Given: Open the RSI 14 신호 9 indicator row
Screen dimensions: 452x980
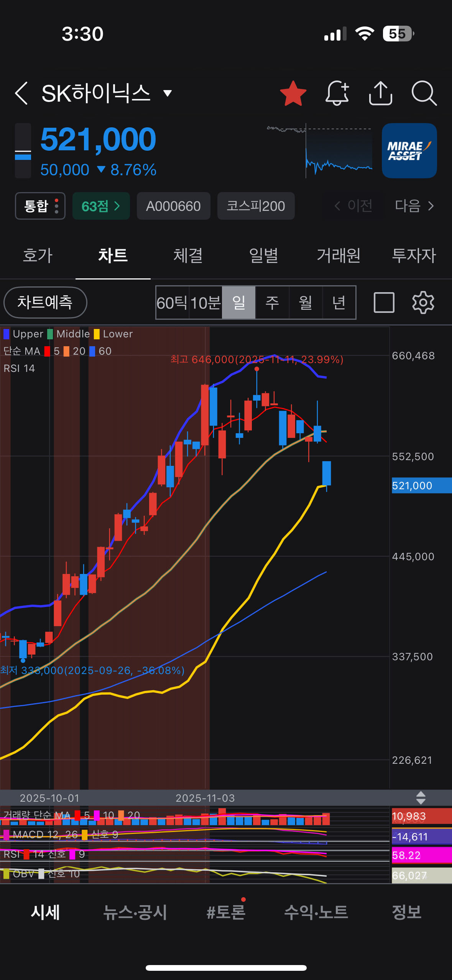Looking at the screenshot, I should [44, 854].
